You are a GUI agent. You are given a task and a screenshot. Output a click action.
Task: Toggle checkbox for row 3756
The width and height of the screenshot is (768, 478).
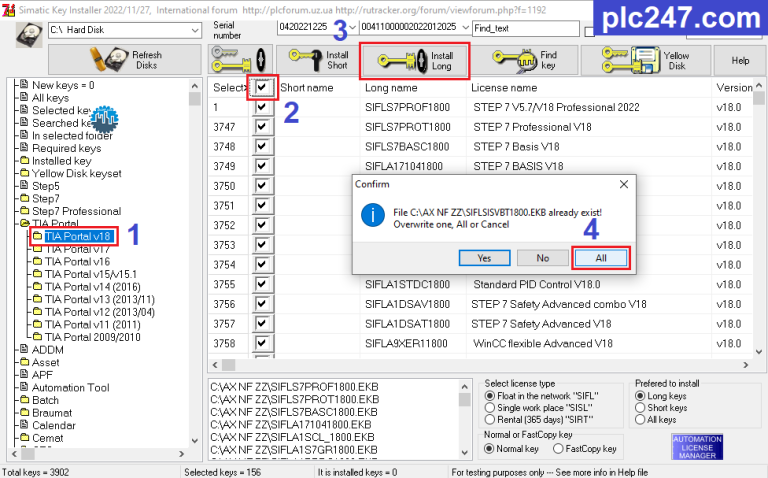coord(262,304)
